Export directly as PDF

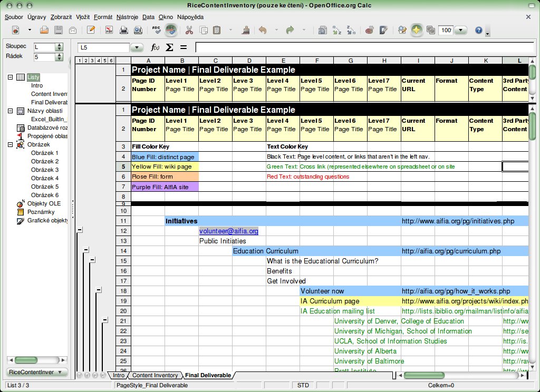click(x=109, y=30)
